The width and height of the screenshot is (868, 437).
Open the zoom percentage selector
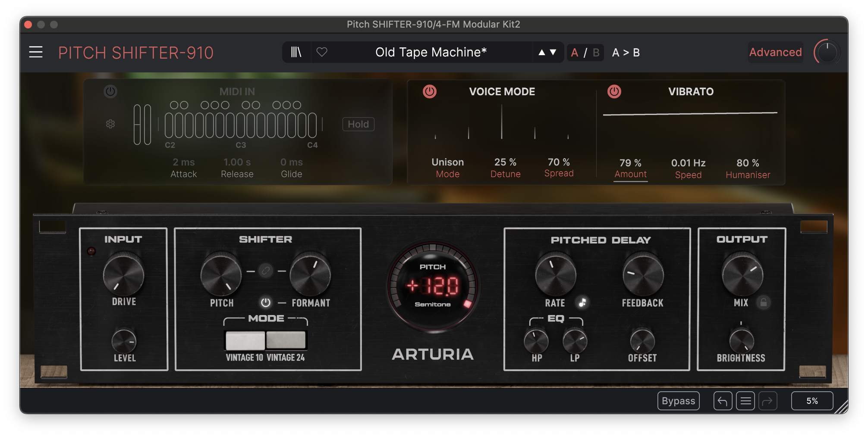click(x=811, y=401)
